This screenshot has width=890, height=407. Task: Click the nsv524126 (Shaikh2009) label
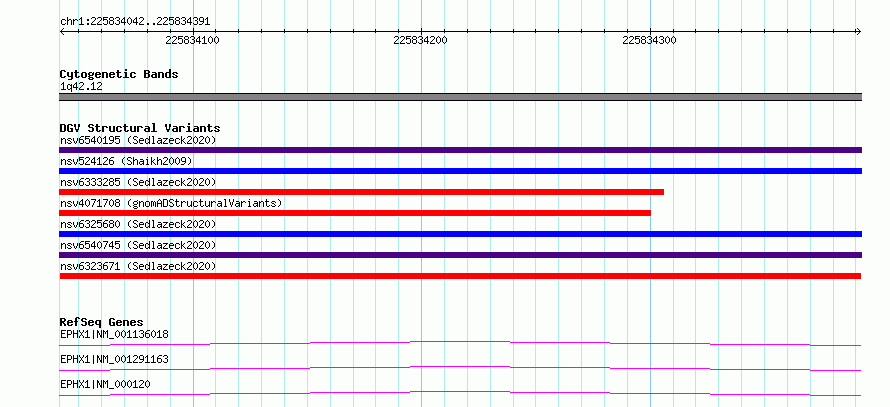[126, 161]
